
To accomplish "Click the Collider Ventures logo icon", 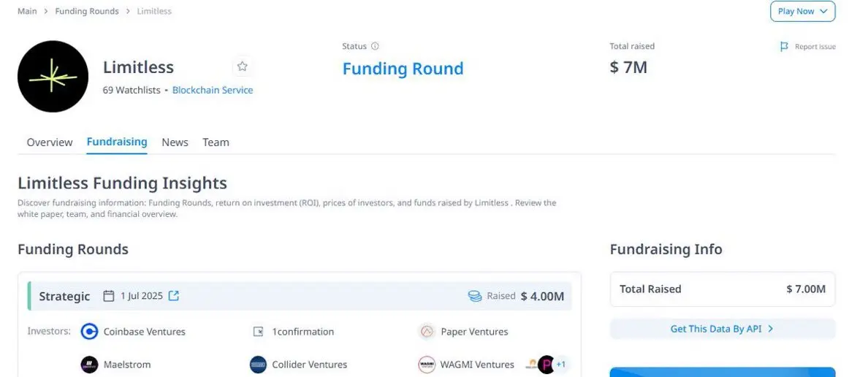I will click(x=258, y=365).
